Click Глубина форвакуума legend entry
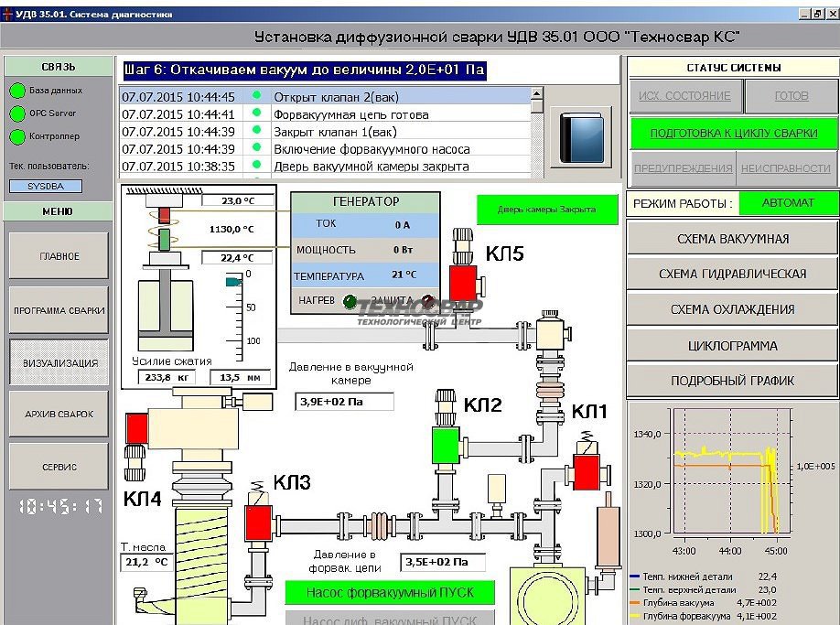The image size is (840, 625). coord(704,617)
